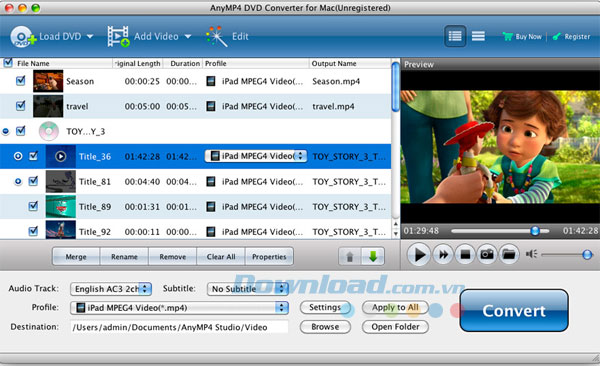Browse for destination folder
600x366 pixels.
pos(325,327)
